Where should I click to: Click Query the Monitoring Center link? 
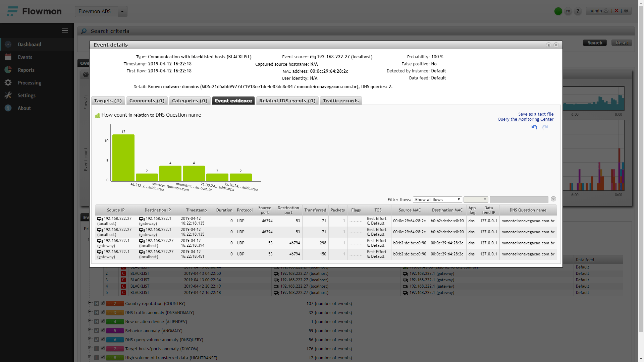click(525, 119)
